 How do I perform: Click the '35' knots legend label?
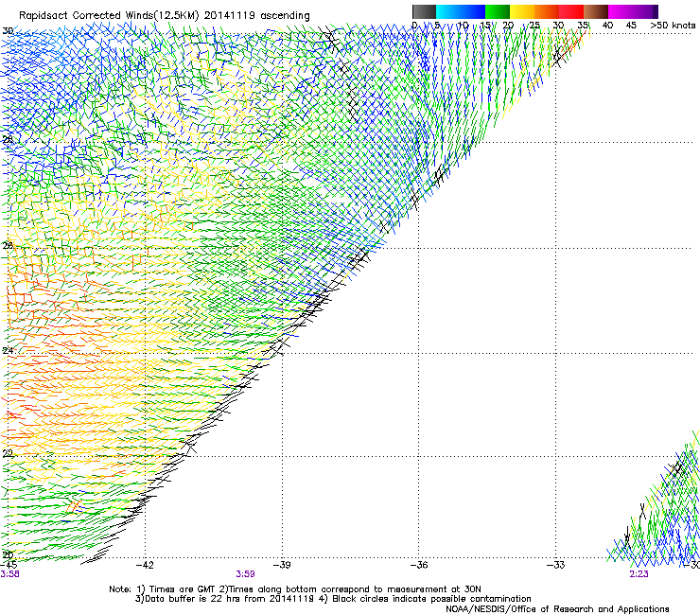(583, 25)
